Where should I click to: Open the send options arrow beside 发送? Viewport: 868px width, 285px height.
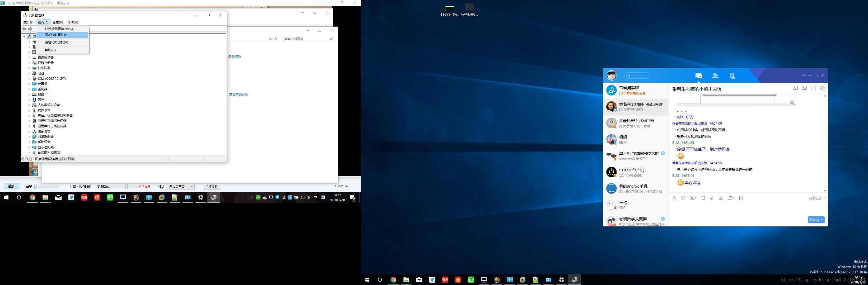(x=822, y=220)
